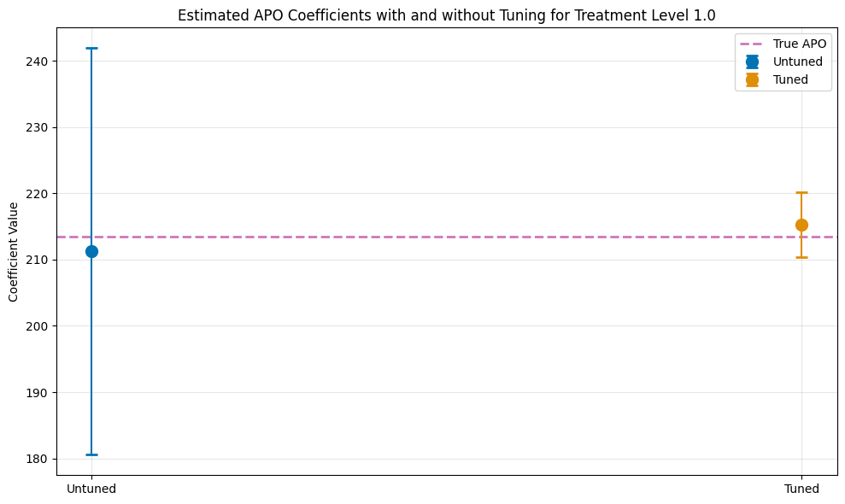This screenshot has height=504, width=845.
Task: Click the lower cap of Tuned error bar
Action: pos(801,257)
